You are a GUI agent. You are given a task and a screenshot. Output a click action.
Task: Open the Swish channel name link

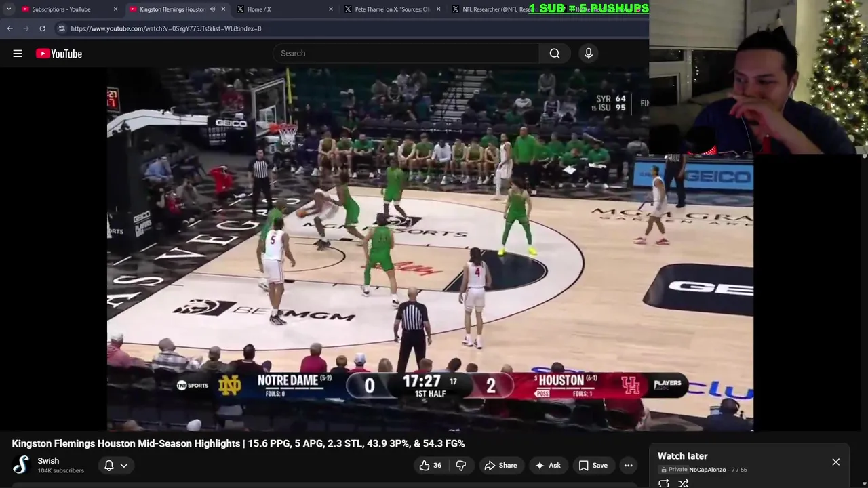pos(48,461)
